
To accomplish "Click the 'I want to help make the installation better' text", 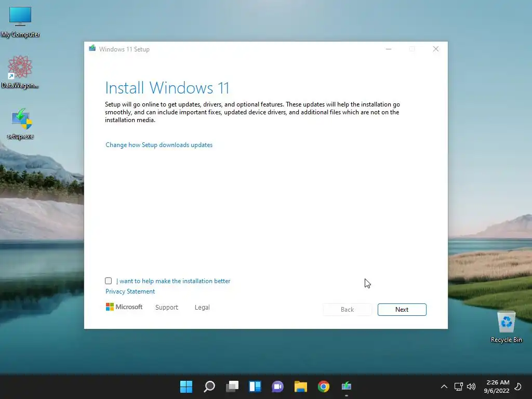I will point(173,281).
